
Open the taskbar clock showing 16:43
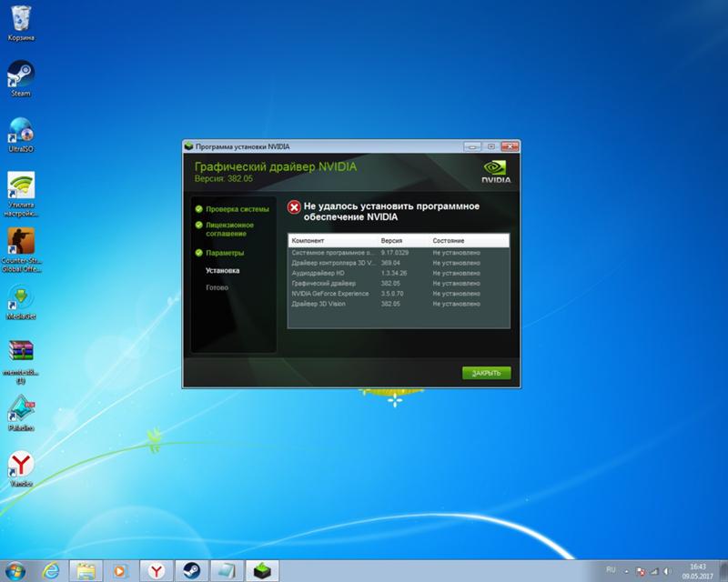pos(697,571)
